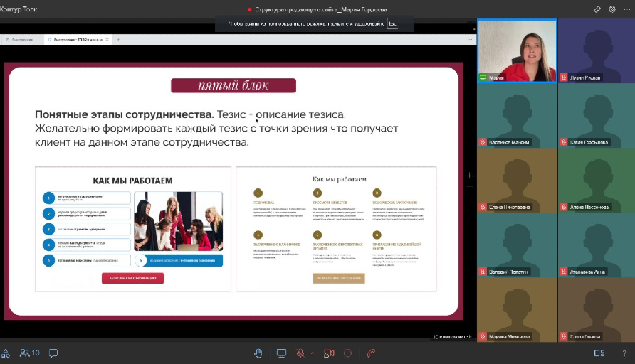
Task: Open help with question mark
Action: pos(624,353)
